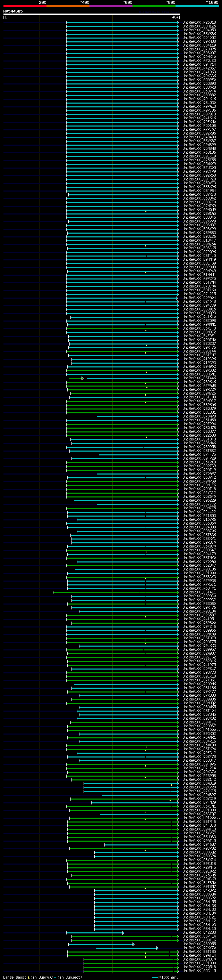Select hit label UniRef100_C9WSP9
Viewport: 222px width, 980px height.
point(199,145)
